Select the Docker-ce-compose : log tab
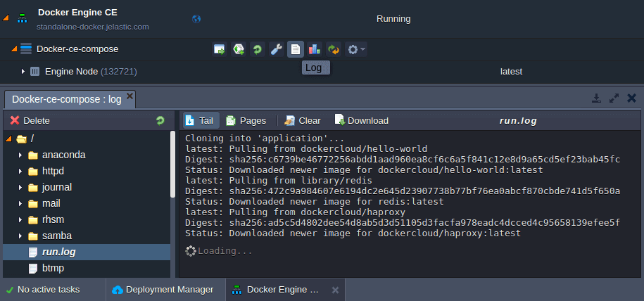The image size is (644, 301). (66, 99)
